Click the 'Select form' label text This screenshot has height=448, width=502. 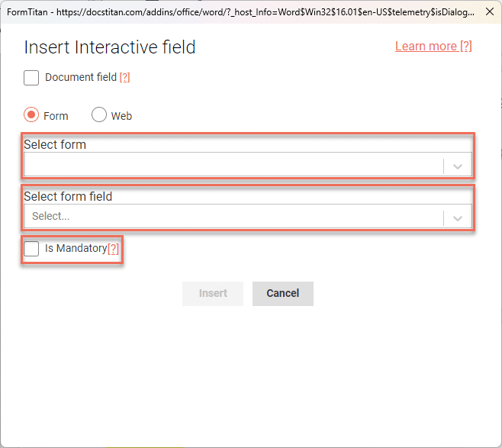tap(55, 144)
